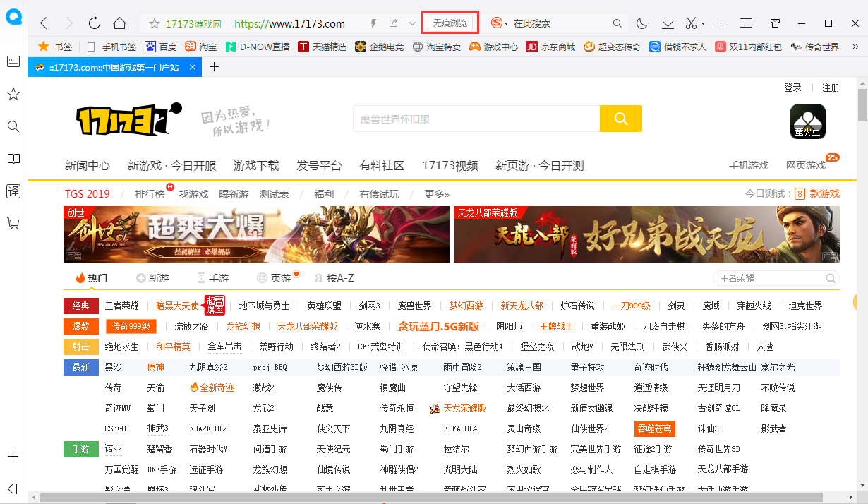868x504 pixels.
Task: Click the star favorites icon in sidebar
Action: coord(13,94)
